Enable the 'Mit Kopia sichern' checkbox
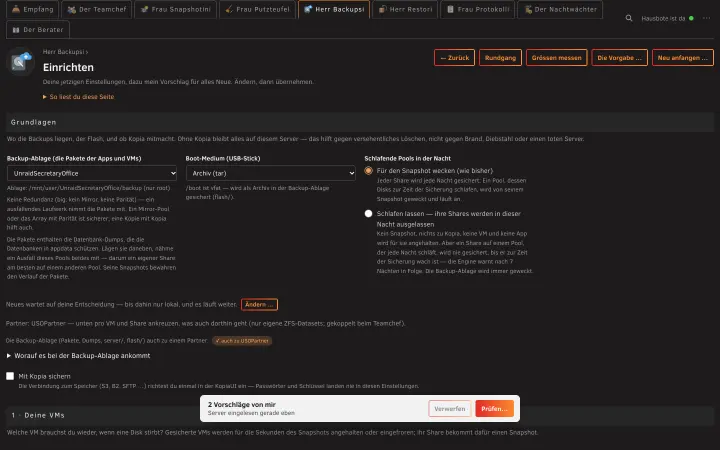 [10, 376]
